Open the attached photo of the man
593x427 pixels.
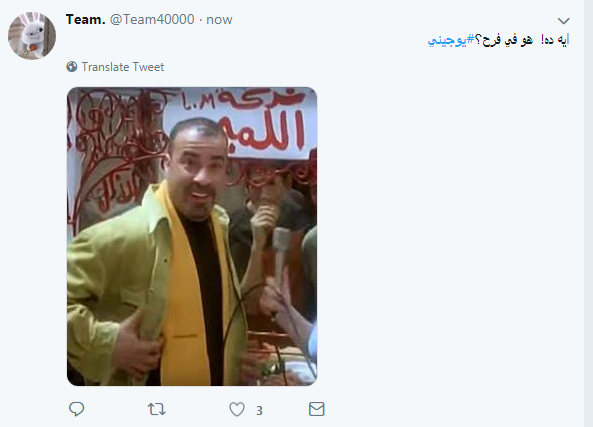click(x=192, y=236)
